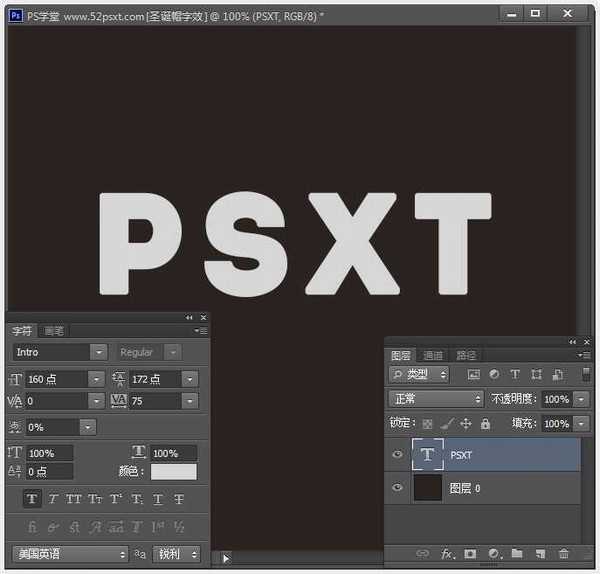Toggle underline text style button
This screenshot has width=600, height=574.
point(159,499)
